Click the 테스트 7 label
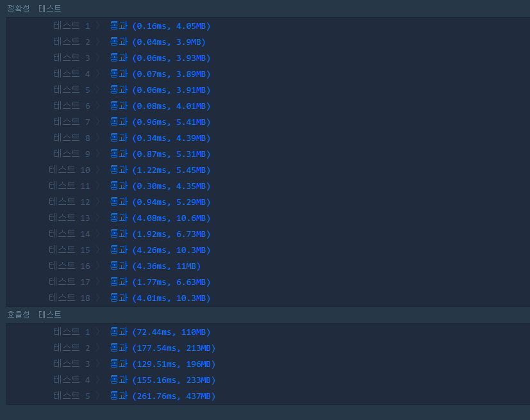The image size is (530, 420). (72, 122)
